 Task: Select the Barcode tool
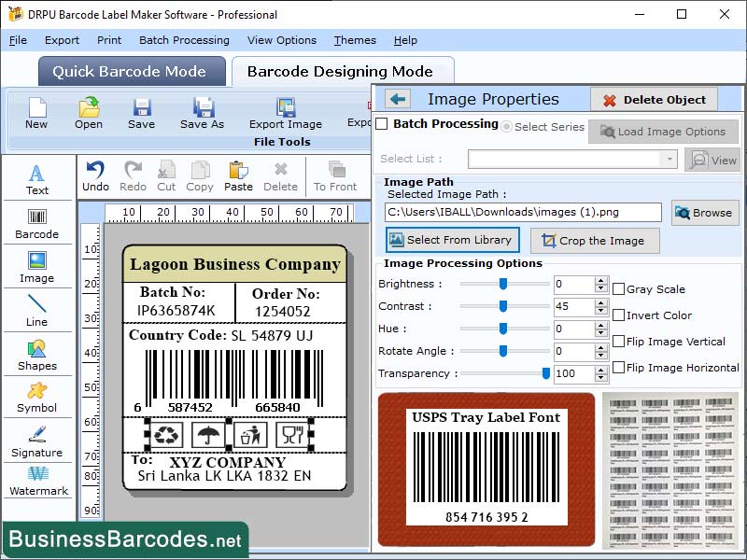coord(37,224)
